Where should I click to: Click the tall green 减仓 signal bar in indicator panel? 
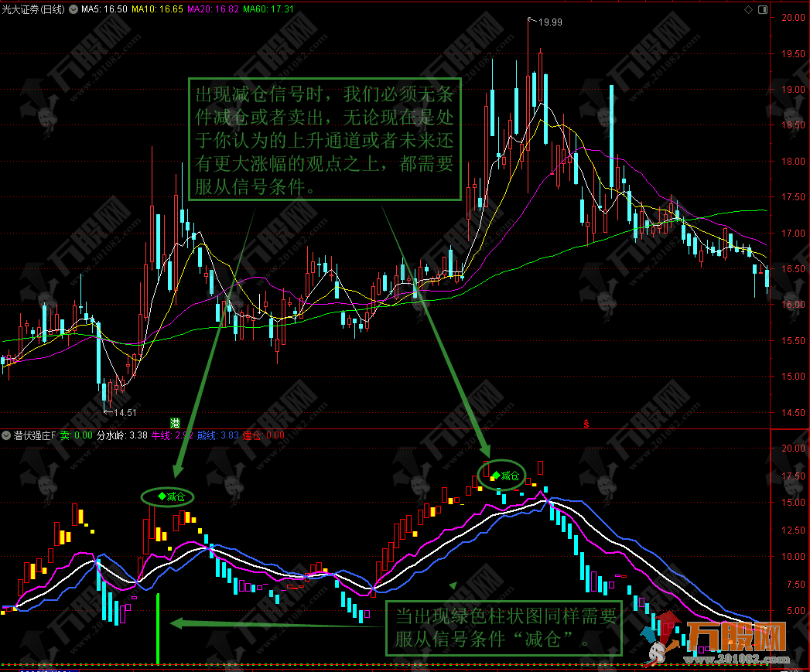click(158, 629)
